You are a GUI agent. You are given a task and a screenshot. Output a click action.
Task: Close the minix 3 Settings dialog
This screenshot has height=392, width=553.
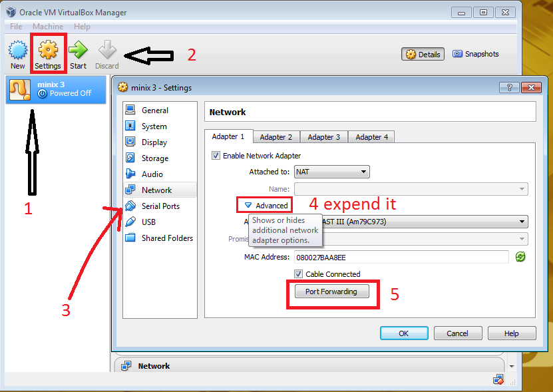[531, 87]
